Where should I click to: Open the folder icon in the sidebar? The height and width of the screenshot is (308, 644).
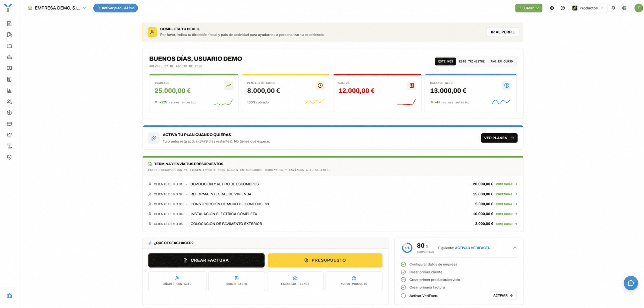tap(9, 46)
